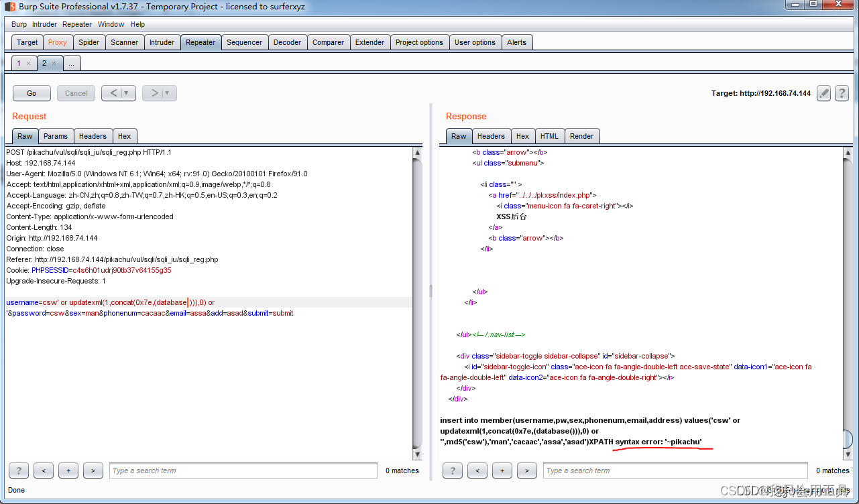
Task: Switch to the Sequencer tab
Action: [245, 42]
